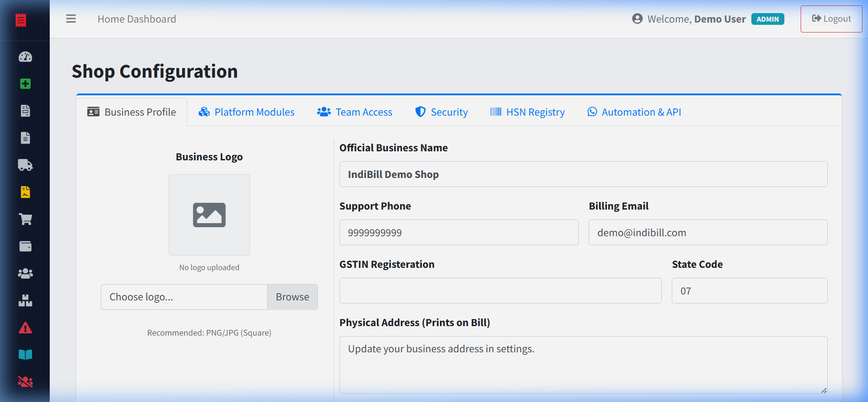Click the 'Welcome, Demo User' text
This screenshot has width=868, height=402.
click(697, 19)
